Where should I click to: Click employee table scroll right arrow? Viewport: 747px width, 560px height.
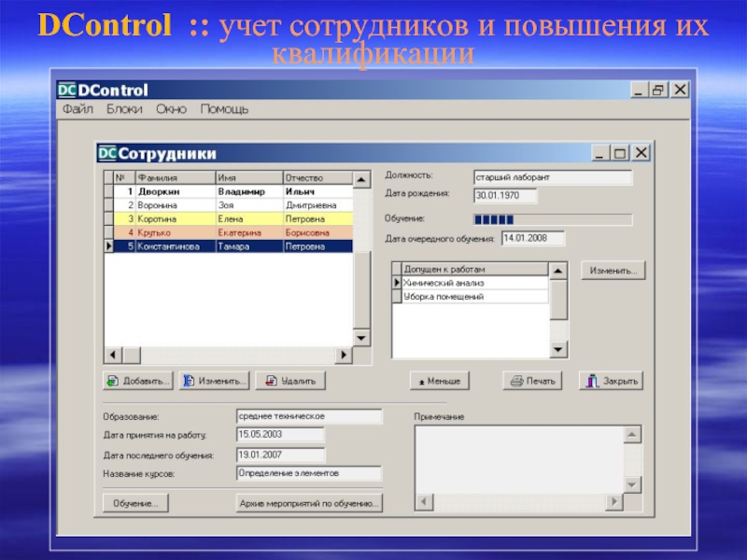344,355
